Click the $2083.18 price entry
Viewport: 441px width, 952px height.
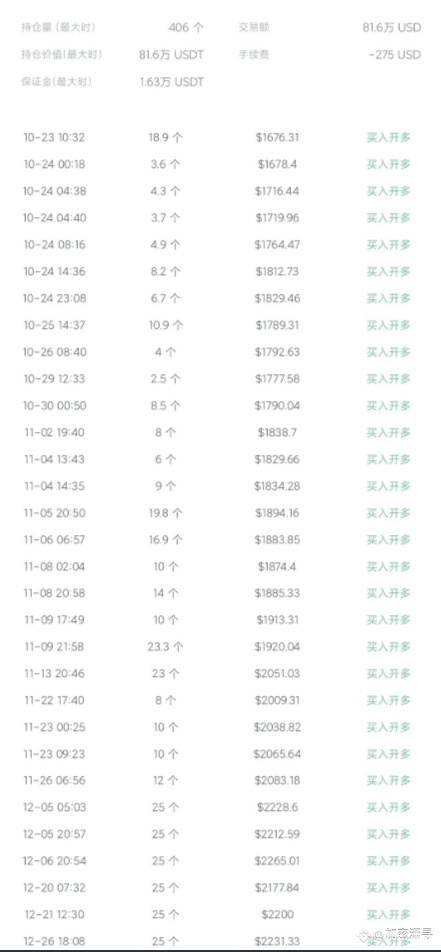click(x=277, y=781)
